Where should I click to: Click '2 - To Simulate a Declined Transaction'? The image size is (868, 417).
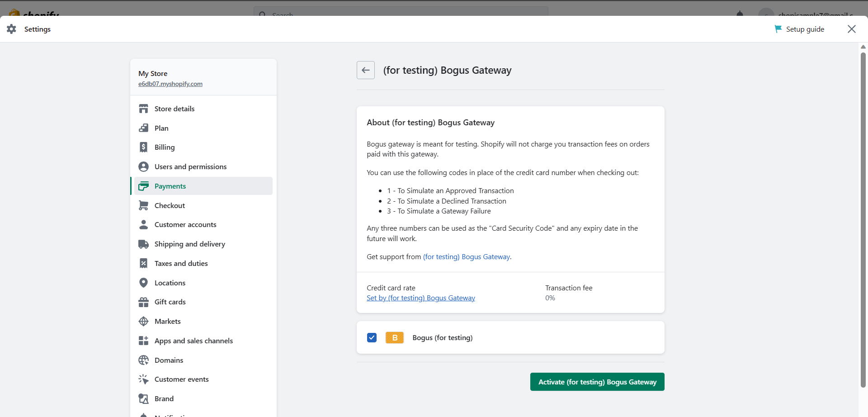447,201
